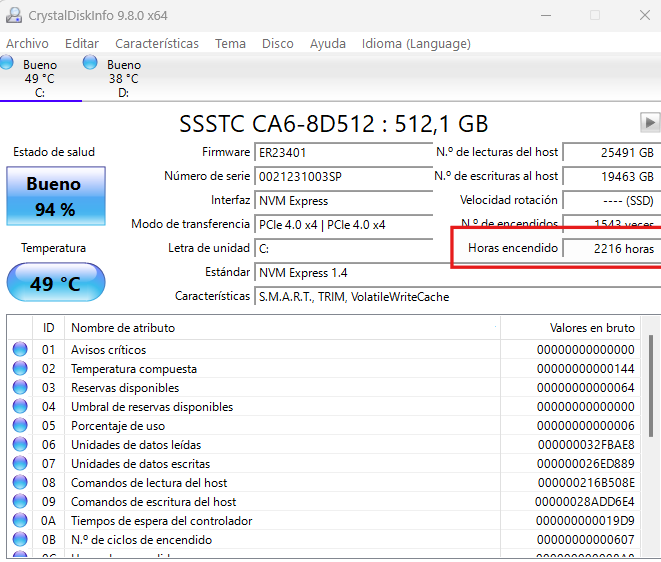Click the Estándar field NVM Express 1.4
Screen dimensions: 661x562
point(457,272)
